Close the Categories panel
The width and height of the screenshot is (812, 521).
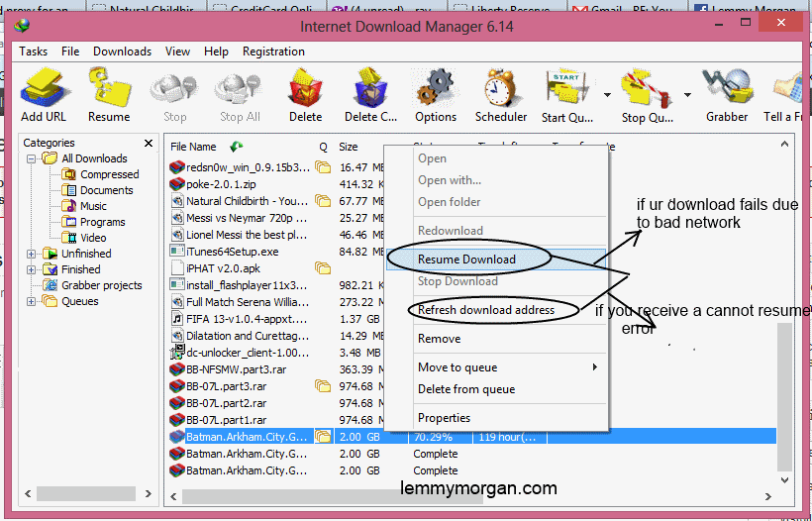click(149, 143)
